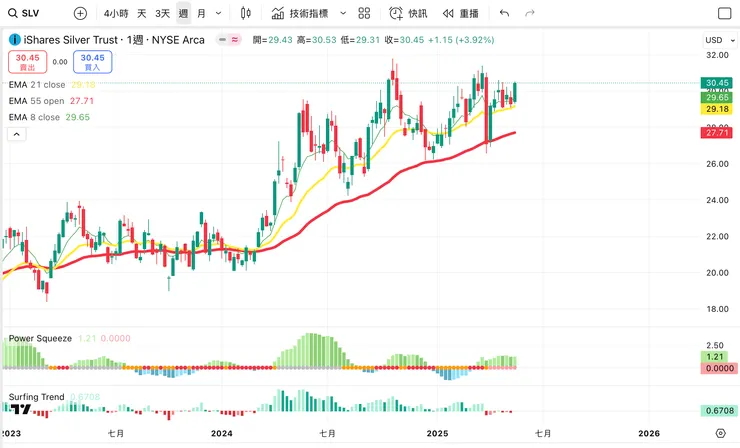
Task: Expand the arrow beside 技術指標
Action: (343, 13)
